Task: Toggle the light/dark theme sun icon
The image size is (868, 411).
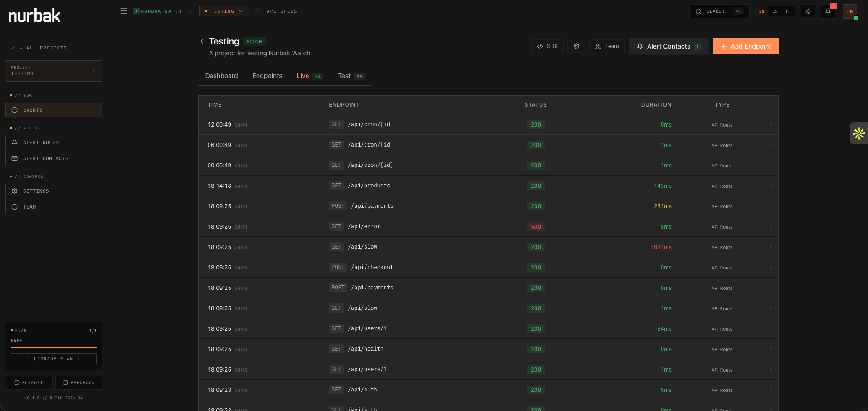Action: click(808, 11)
